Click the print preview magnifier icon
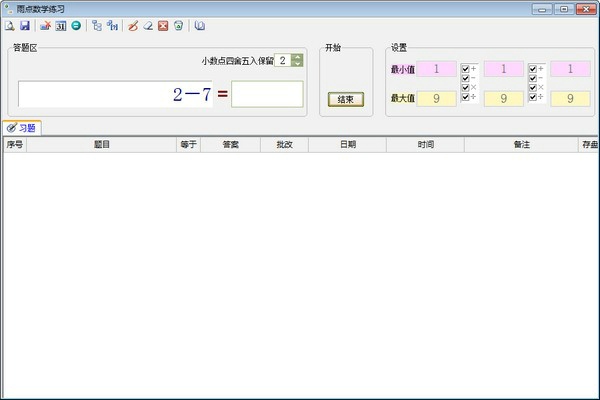The height and width of the screenshot is (400, 600). [9, 25]
